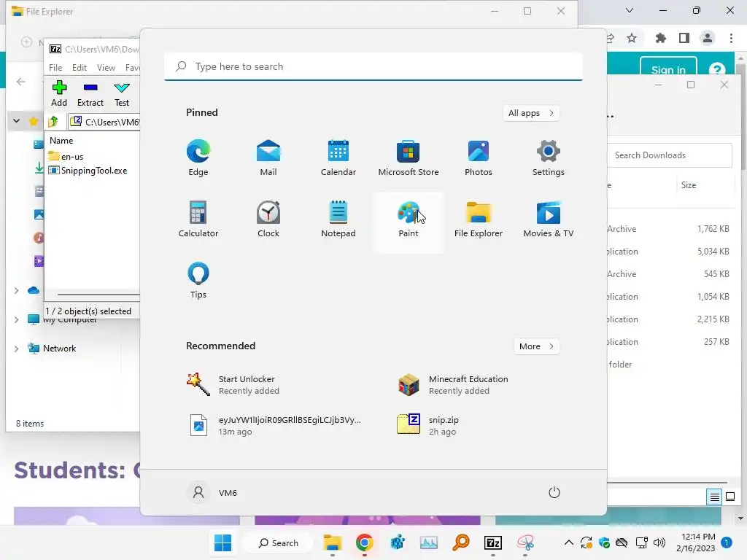Viewport: 747px width, 560px height.
Task: Open Settings from pinned apps
Action: pos(549,158)
